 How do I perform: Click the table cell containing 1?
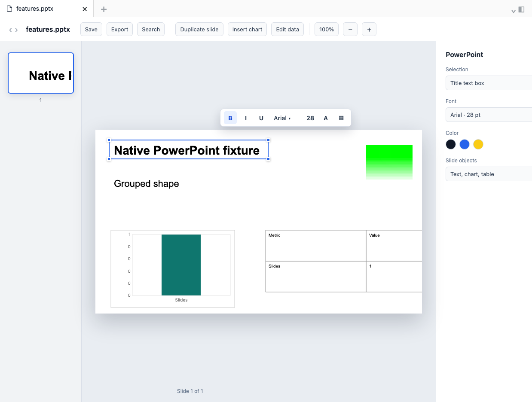(394, 277)
